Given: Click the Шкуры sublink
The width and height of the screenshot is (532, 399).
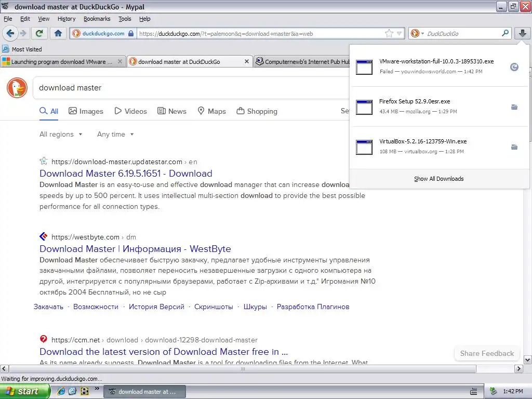Looking at the screenshot, I should [x=255, y=307].
